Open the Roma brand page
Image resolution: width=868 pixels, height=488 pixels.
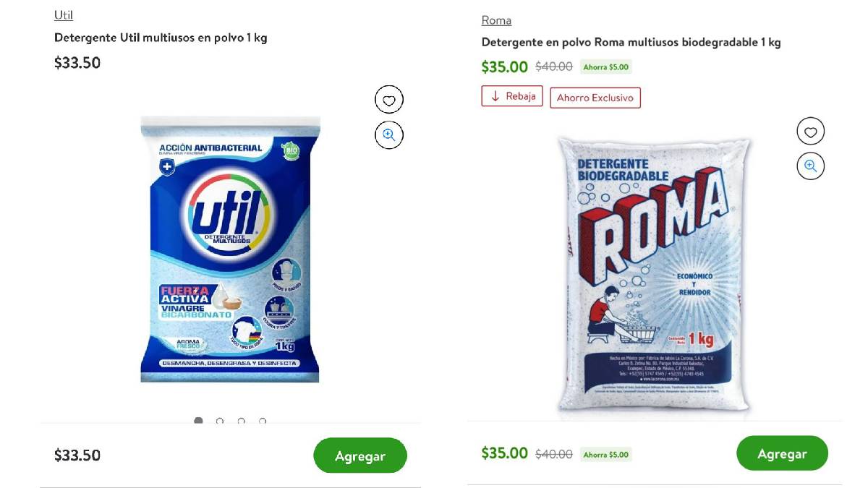(x=496, y=20)
